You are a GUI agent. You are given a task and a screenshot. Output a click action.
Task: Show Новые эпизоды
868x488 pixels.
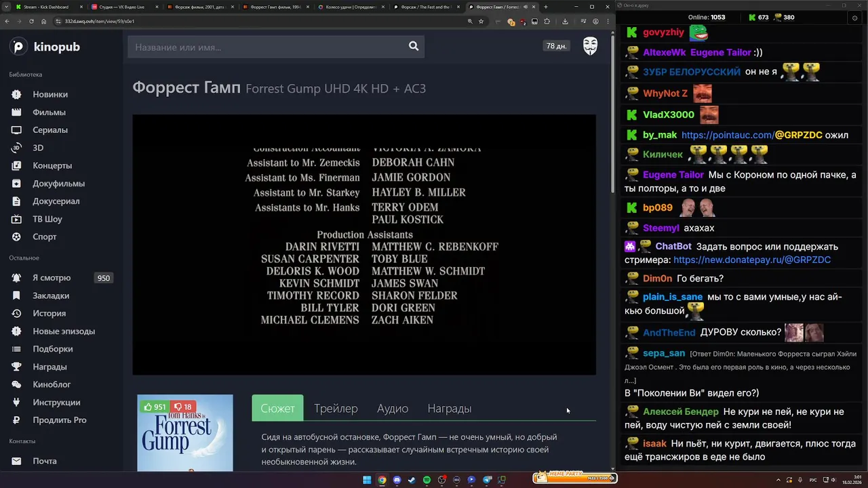[64, 331]
